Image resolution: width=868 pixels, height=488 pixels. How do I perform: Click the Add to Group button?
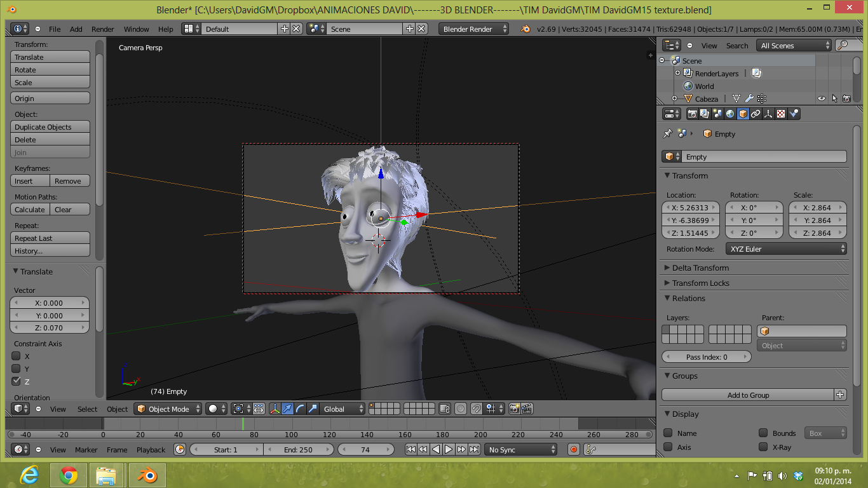pos(748,395)
